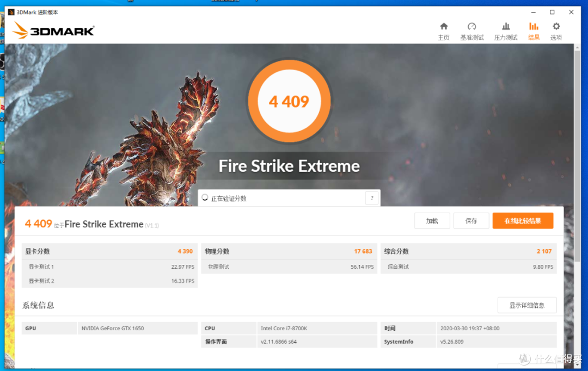Viewport: 588px width, 371px height.
Task: Click the 加载 load button
Action: click(x=432, y=221)
